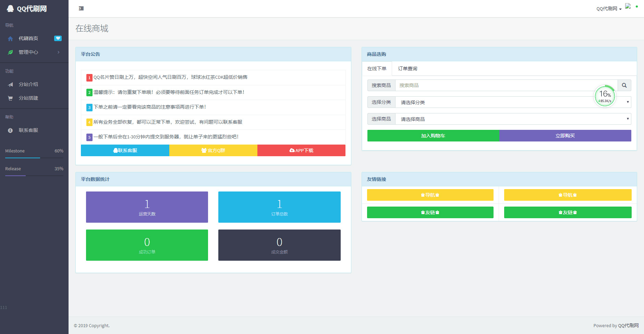Click the home icon for 代刷首页

coord(10,39)
